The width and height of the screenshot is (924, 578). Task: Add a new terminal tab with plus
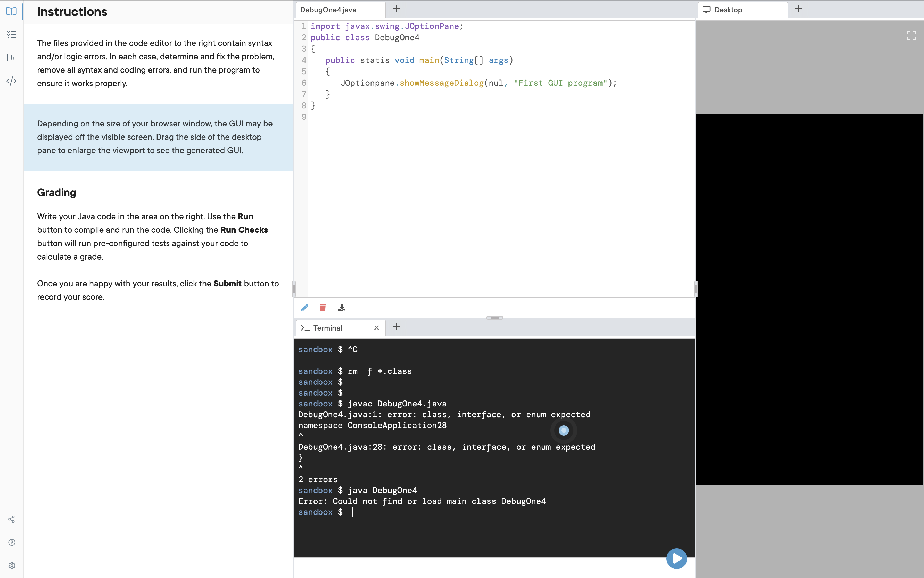[396, 327]
